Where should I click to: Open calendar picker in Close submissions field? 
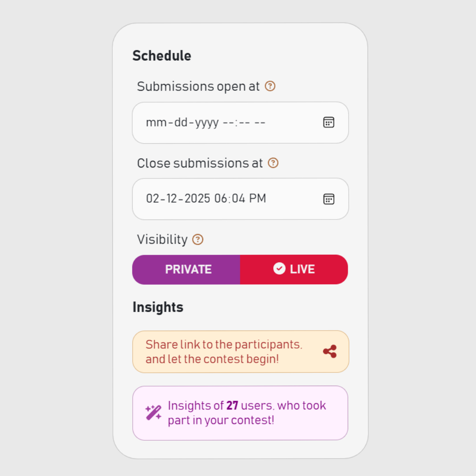coord(328,199)
